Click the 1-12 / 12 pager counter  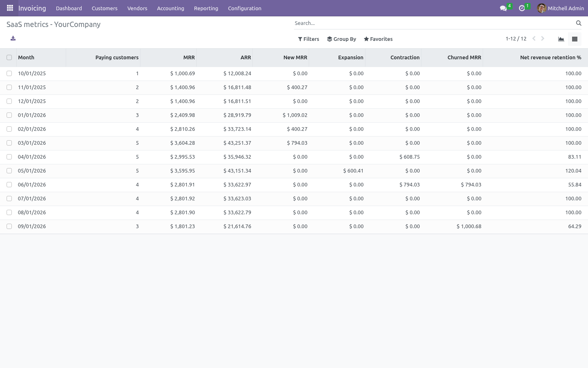click(516, 39)
